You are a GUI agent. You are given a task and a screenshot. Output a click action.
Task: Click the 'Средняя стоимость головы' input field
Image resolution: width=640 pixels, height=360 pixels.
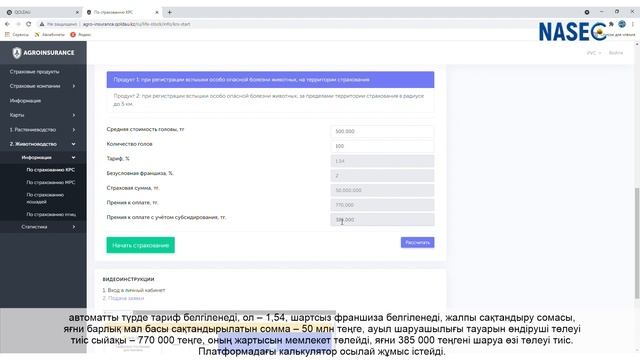point(382,131)
